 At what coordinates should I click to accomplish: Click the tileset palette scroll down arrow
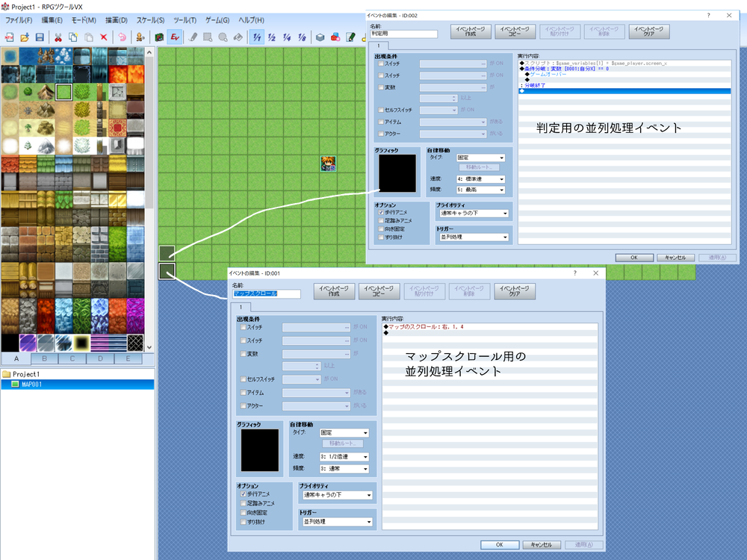pyautogui.click(x=149, y=347)
